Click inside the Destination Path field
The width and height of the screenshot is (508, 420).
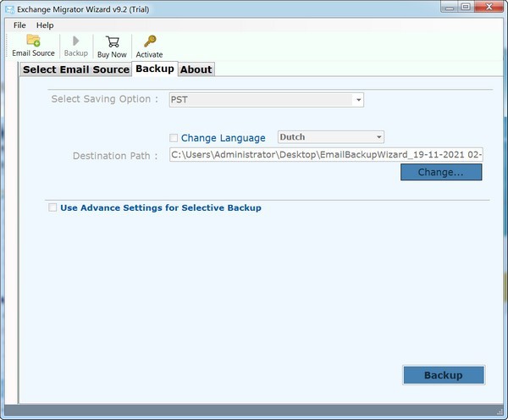[x=326, y=155]
